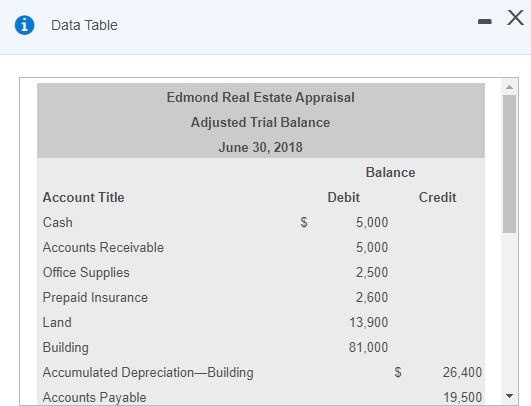Click the scrollbar down arrow
Screen dimensions: 531x406
[509, 396]
